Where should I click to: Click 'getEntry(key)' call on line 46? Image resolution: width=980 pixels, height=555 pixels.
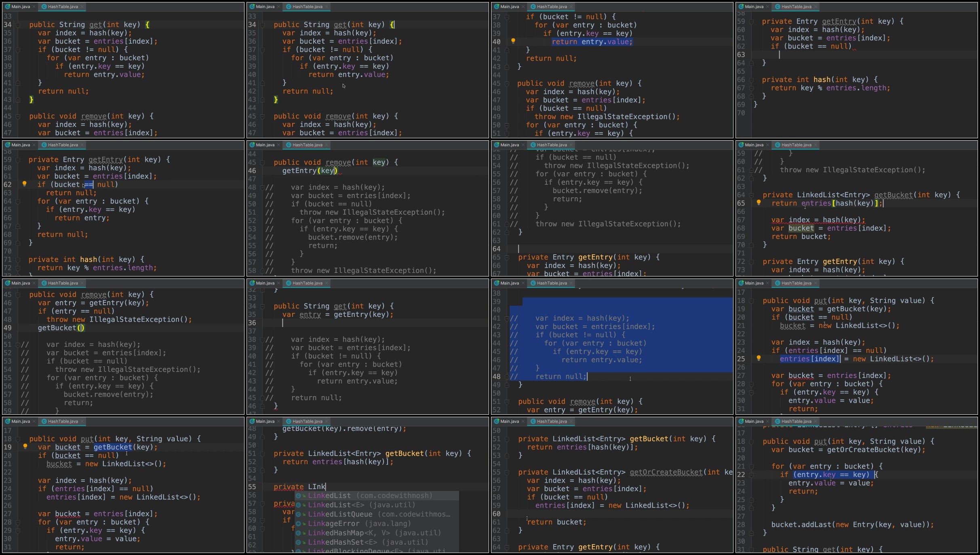pyautogui.click(x=310, y=171)
